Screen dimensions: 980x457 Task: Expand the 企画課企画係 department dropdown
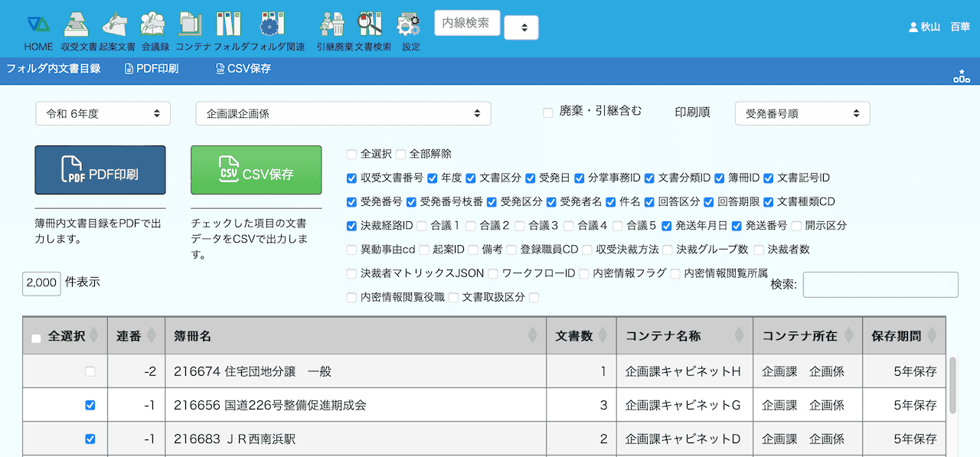click(x=343, y=114)
